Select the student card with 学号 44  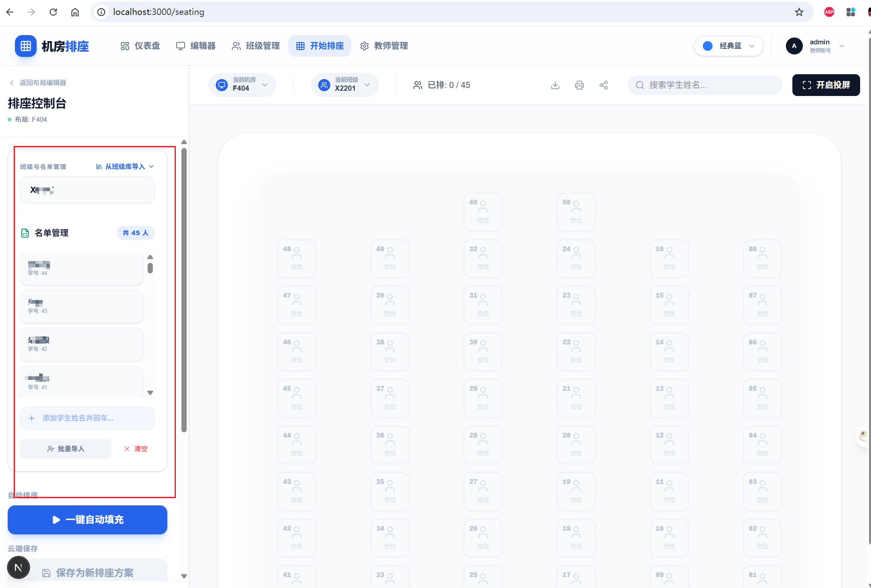[x=82, y=269]
